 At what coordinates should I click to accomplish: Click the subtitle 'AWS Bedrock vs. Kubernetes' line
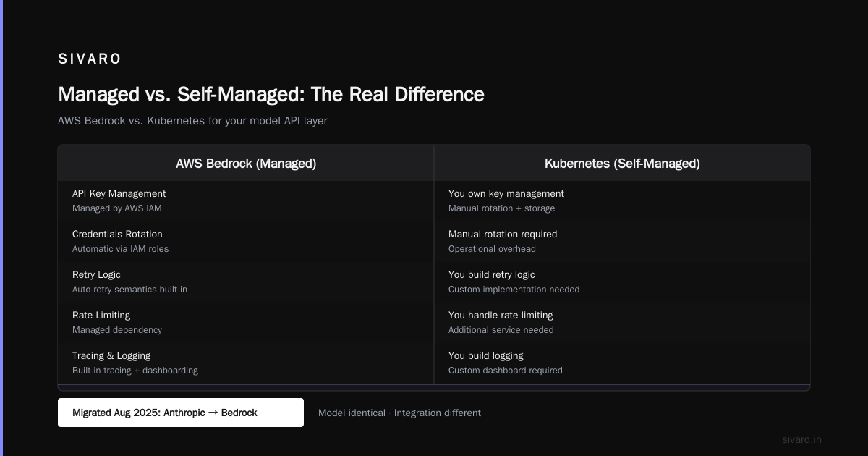point(192,121)
